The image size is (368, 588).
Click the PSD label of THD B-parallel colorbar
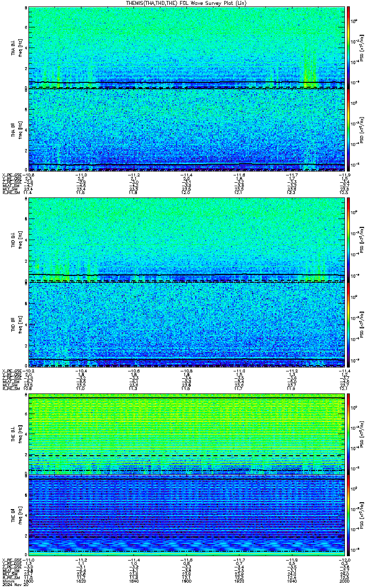pyautogui.click(x=363, y=324)
